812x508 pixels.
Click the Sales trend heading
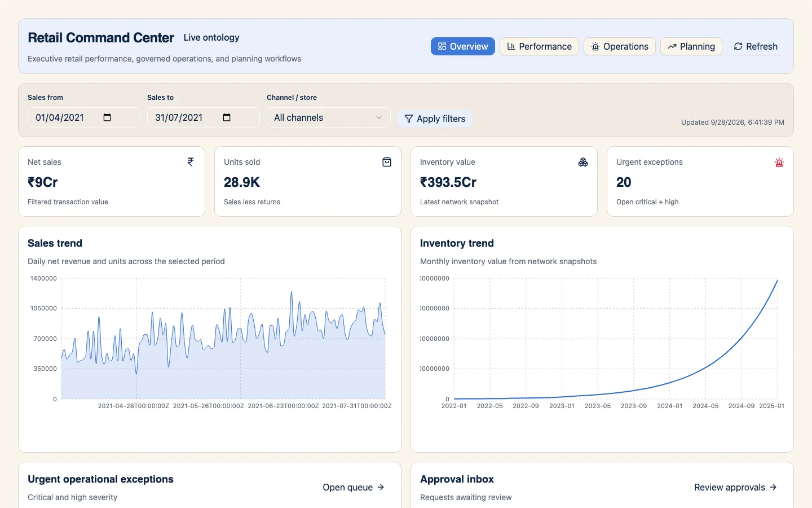point(55,243)
